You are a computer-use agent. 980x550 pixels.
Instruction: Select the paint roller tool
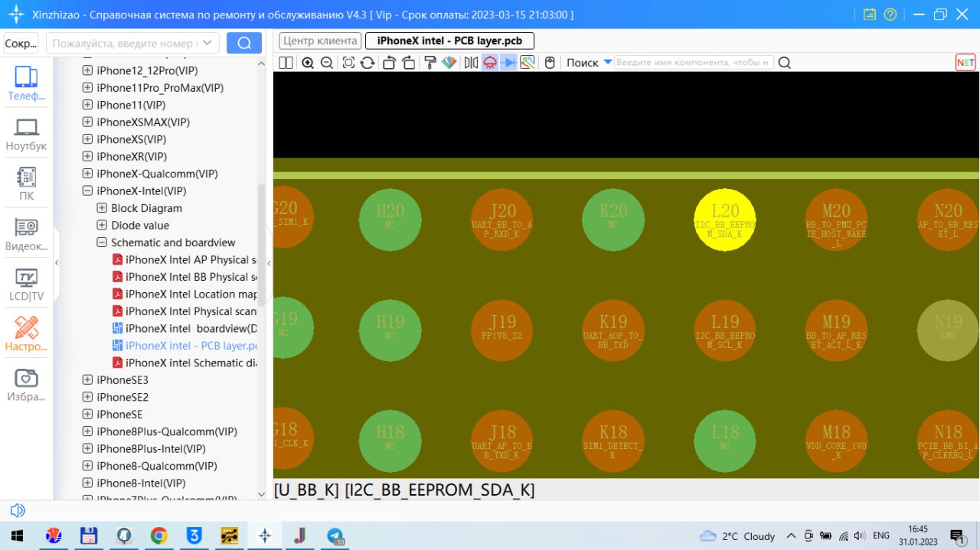[x=430, y=63]
